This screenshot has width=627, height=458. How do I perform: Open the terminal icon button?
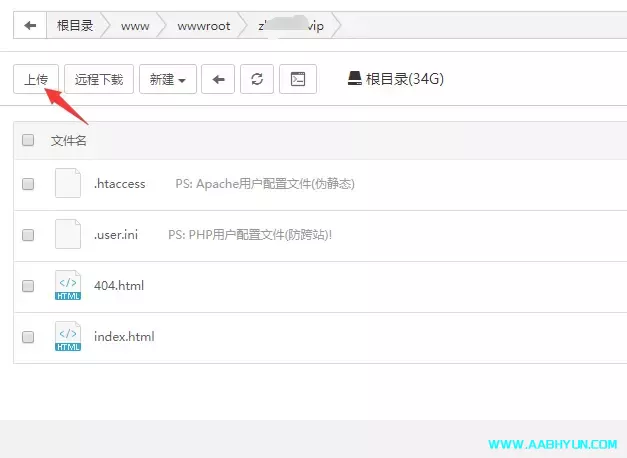click(297, 79)
